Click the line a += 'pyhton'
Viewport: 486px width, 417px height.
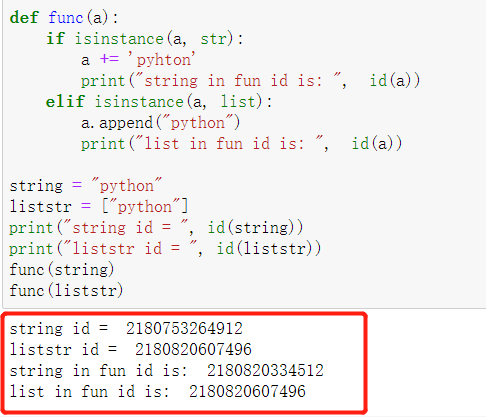138,60
